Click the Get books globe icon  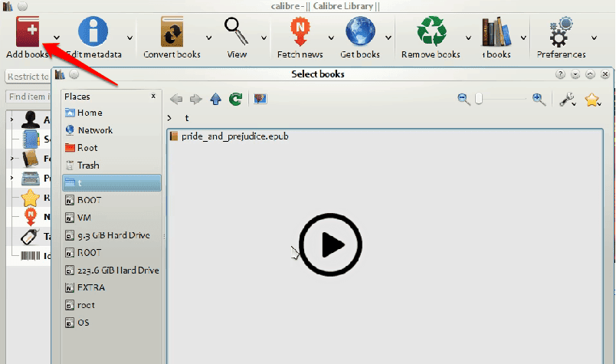point(360,31)
